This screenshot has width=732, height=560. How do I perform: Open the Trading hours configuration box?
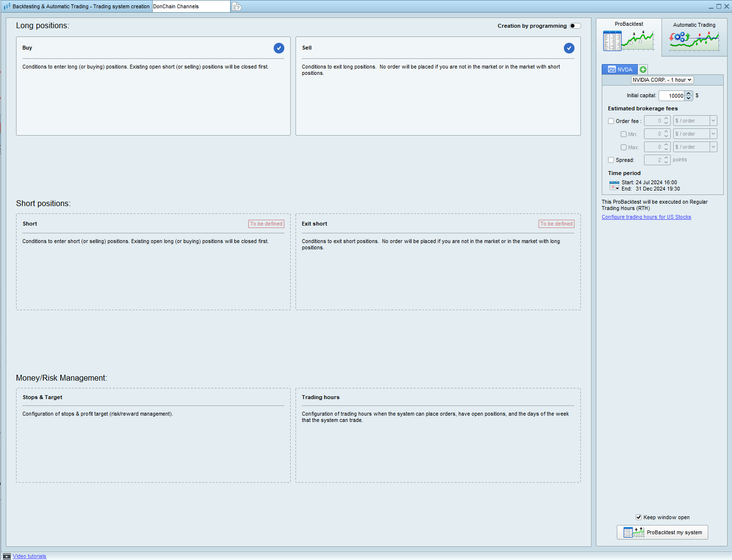438,435
